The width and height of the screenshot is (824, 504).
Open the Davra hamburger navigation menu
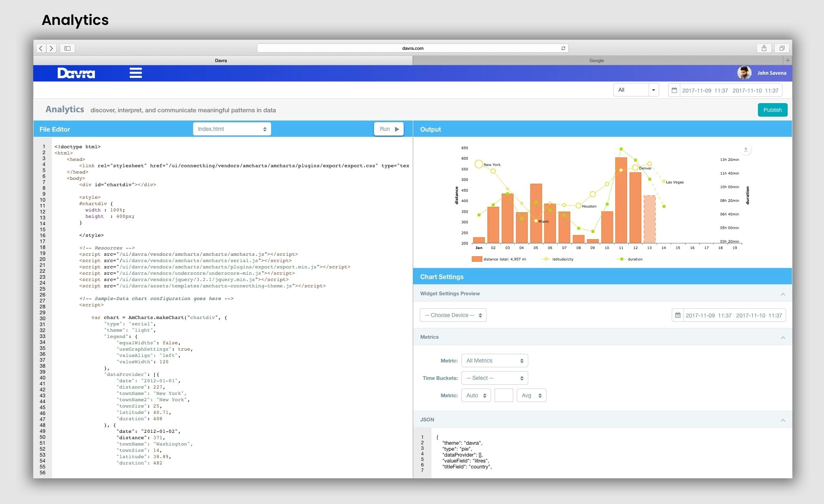(136, 73)
